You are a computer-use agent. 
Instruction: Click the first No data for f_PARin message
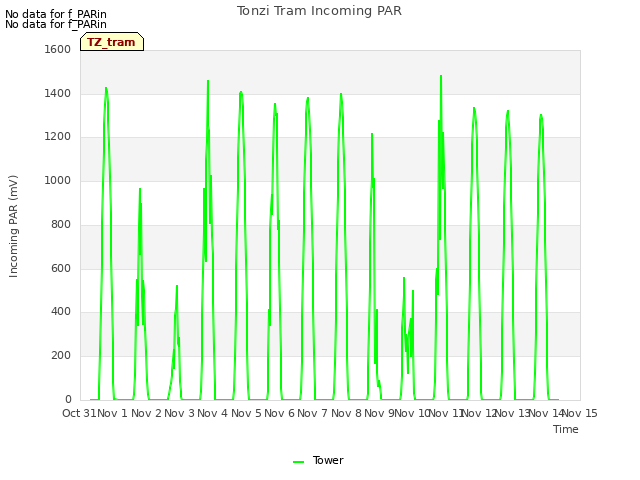pyautogui.click(x=56, y=14)
